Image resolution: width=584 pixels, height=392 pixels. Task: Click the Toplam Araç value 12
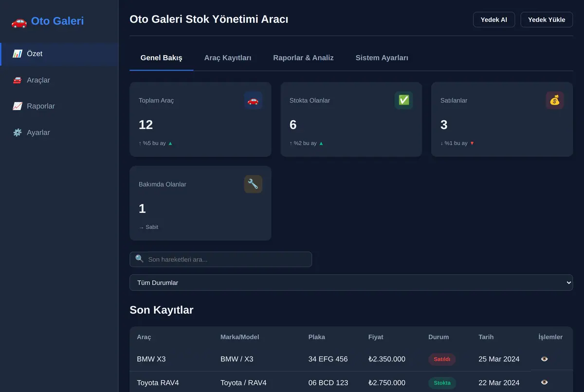[146, 125]
